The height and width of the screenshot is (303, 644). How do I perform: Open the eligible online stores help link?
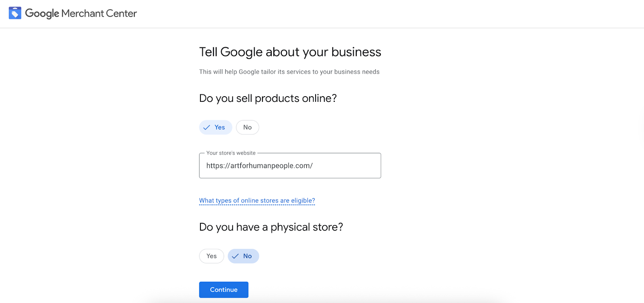256,200
